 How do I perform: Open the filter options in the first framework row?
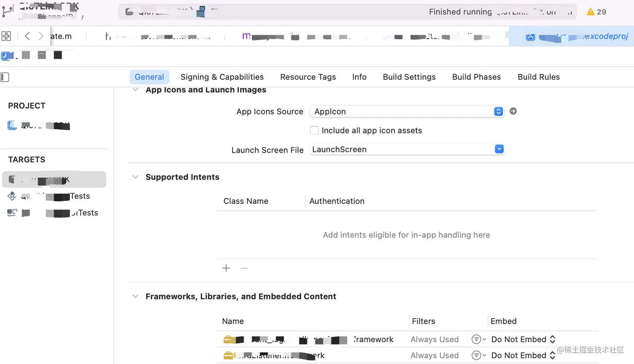coord(478,339)
